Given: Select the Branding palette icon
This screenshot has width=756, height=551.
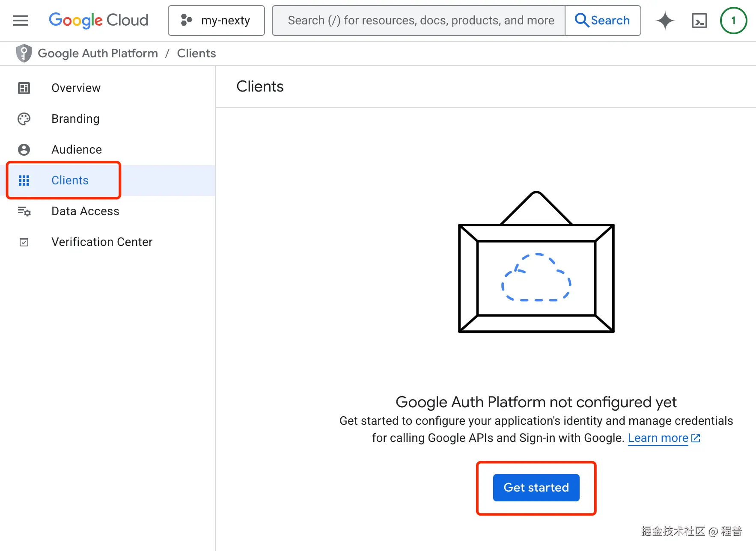Looking at the screenshot, I should [x=24, y=118].
